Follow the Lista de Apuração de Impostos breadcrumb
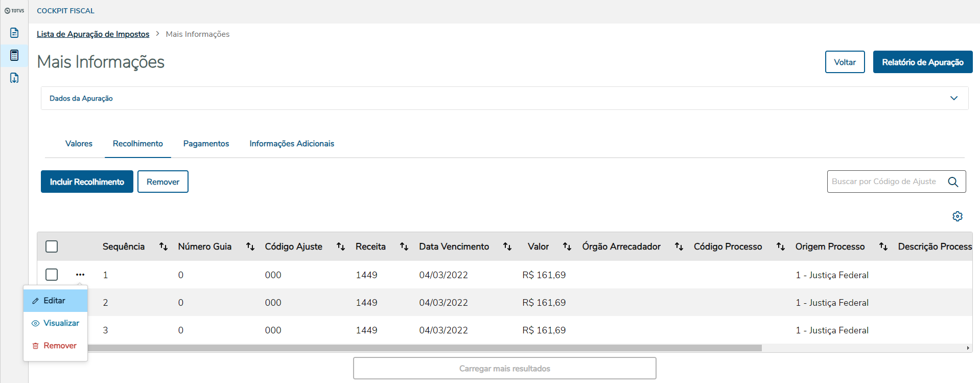The width and height of the screenshot is (980, 383). [93, 34]
